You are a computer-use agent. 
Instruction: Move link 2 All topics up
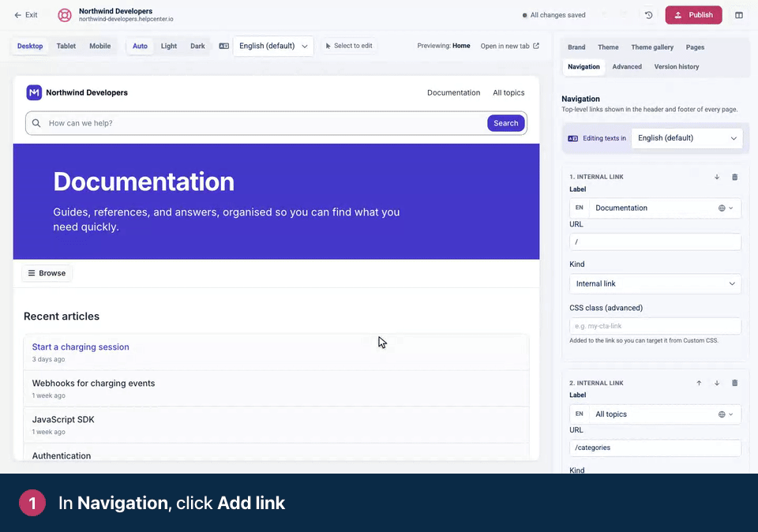[699, 383]
